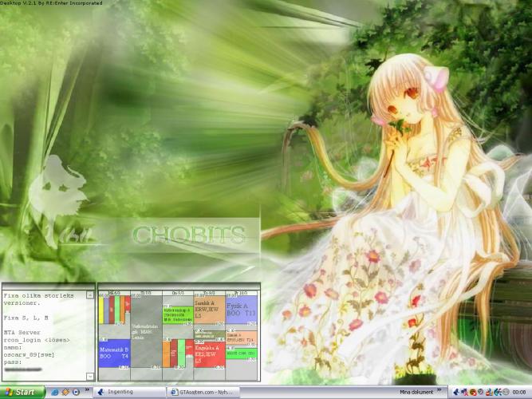532x399 pixels.
Task: Select the green Friday afternoon schedule block
Action: pos(241,354)
